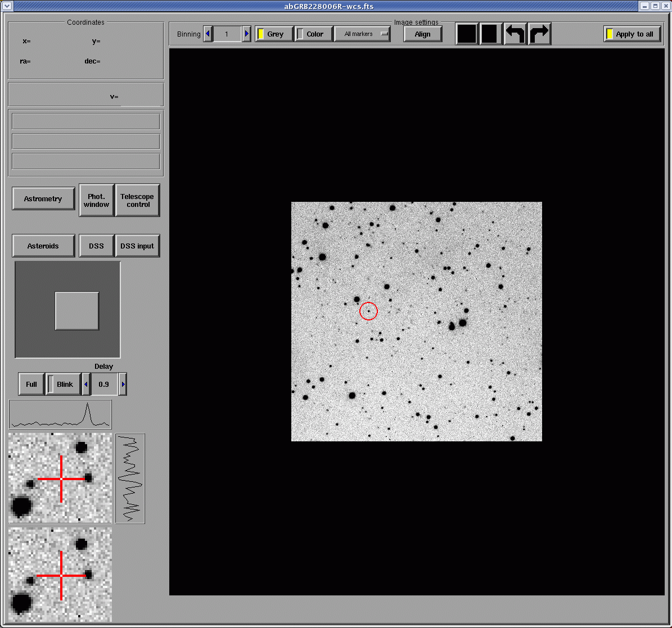672x628 pixels.
Task: Click the first empty info field
Action: tap(86, 121)
